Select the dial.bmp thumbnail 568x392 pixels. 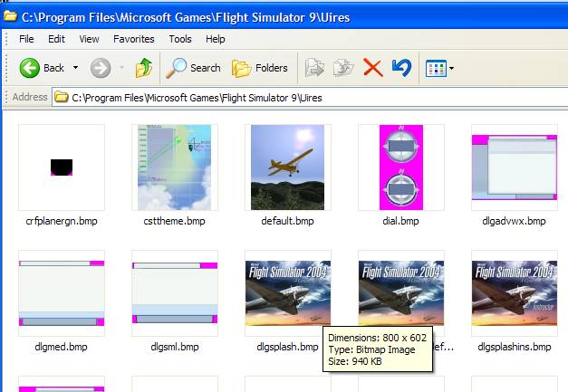click(x=400, y=167)
